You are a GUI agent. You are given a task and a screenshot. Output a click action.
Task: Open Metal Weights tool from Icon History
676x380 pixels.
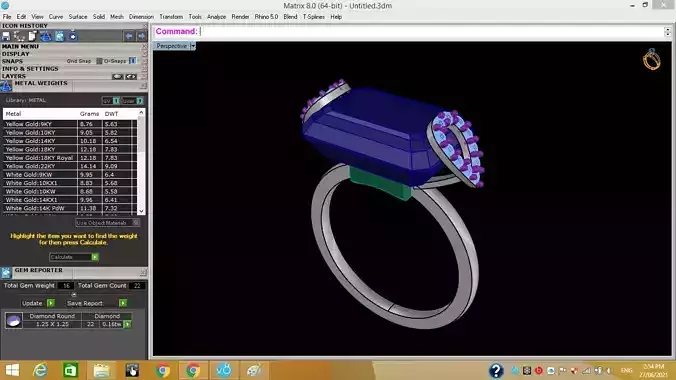[x=46, y=36]
